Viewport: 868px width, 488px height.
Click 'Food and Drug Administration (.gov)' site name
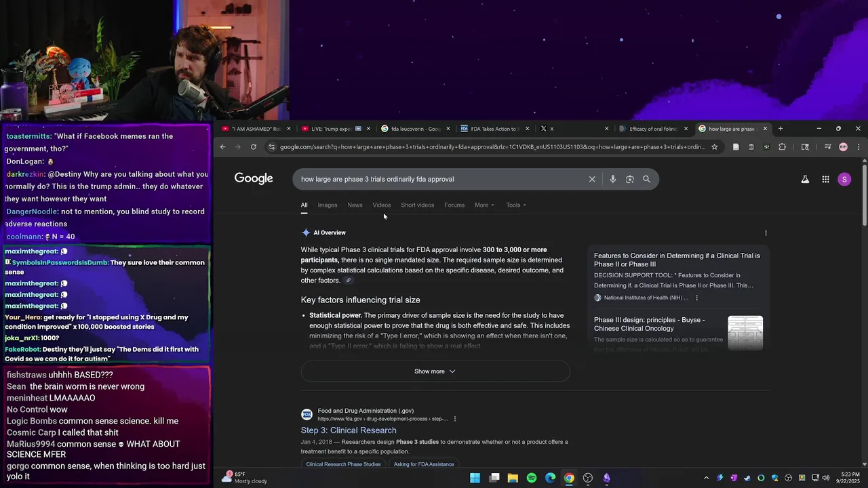tap(366, 411)
